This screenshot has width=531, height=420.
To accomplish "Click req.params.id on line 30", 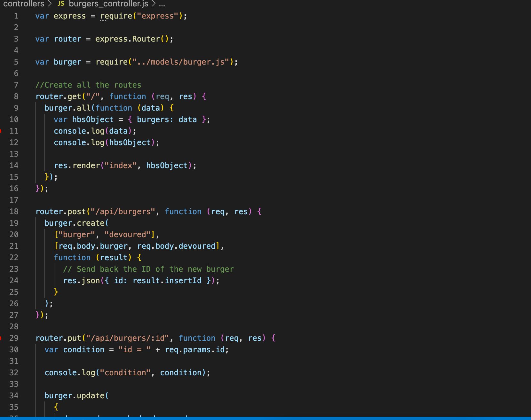I will click(195, 350).
